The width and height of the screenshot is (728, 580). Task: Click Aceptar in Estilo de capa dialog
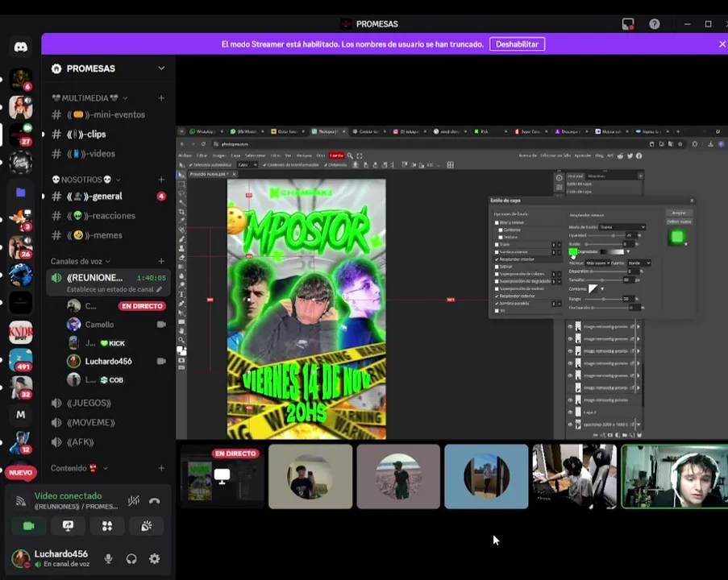[679, 213]
